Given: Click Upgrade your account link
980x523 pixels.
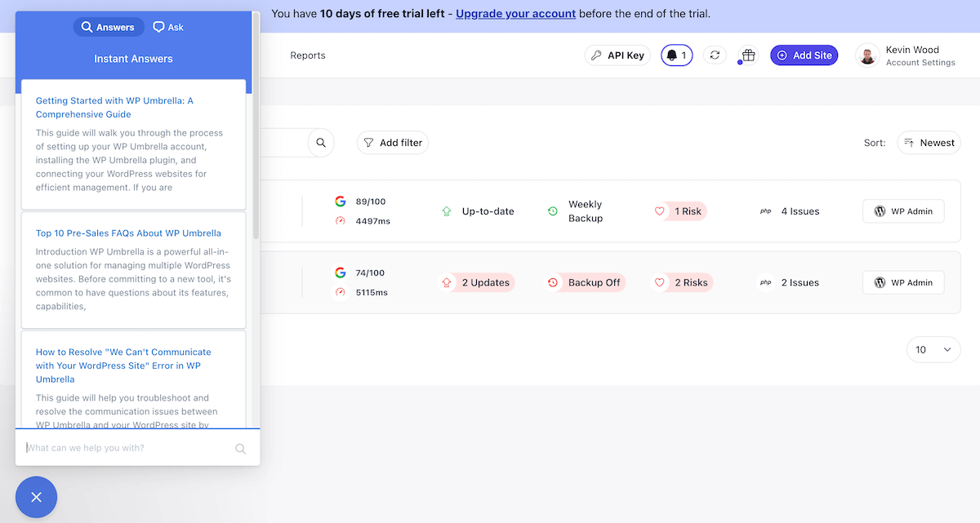Looking at the screenshot, I should coord(515,14).
